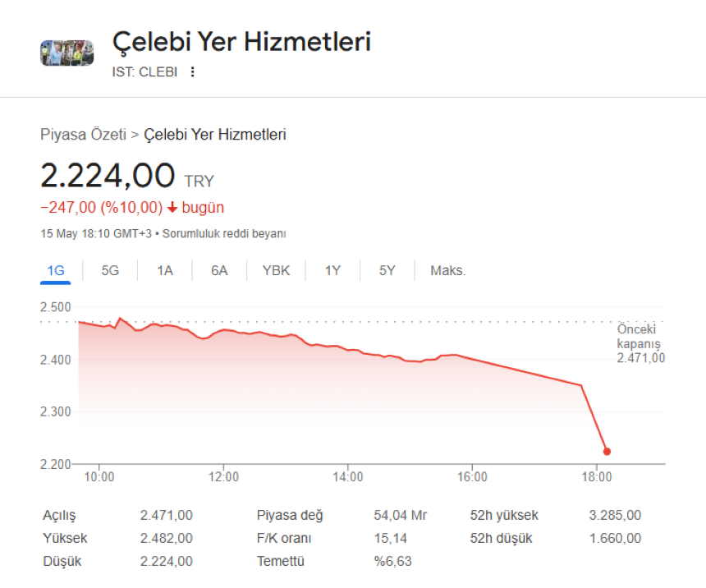
Task: Click the chart line peak near 10:00
Action: pos(120,318)
